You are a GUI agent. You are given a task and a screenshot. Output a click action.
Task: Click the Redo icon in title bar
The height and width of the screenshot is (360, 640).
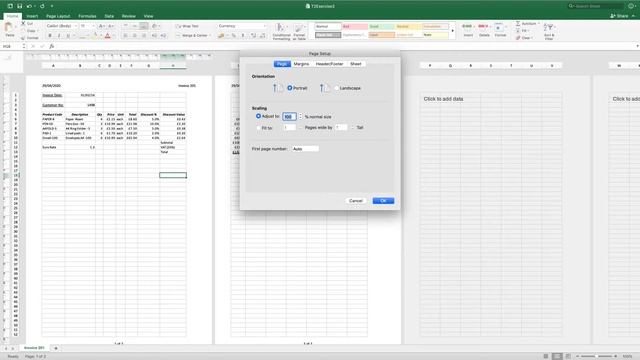(42, 6)
